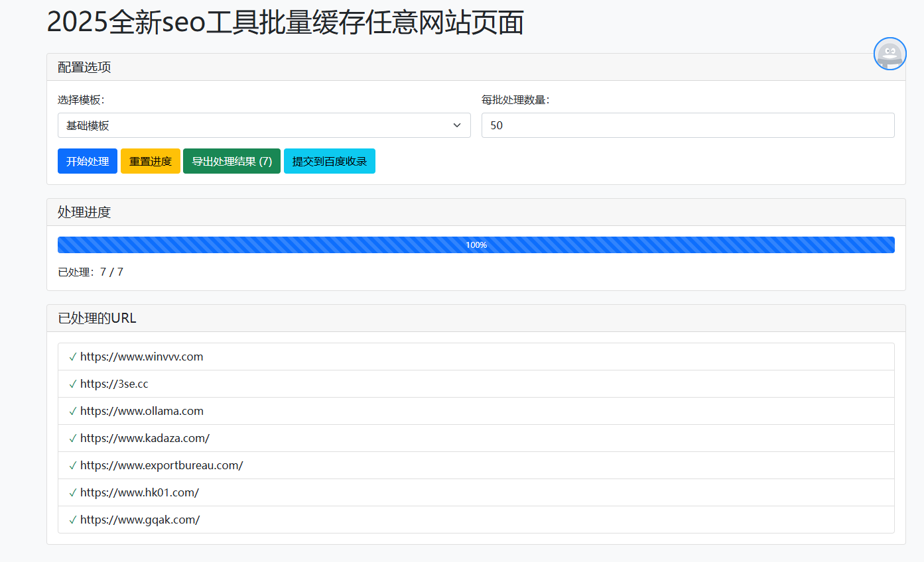
Task: Click the 提交到百度收录 button
Action: (x=330, y=160)
